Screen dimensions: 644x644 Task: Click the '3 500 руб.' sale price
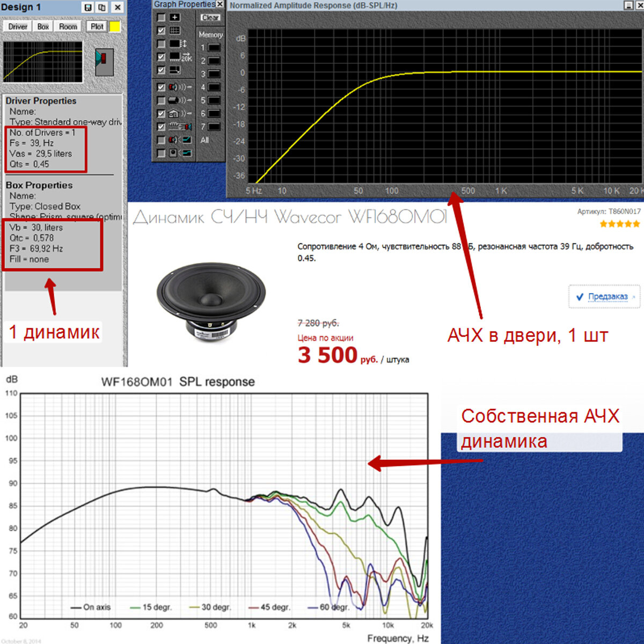pos(338,356)
